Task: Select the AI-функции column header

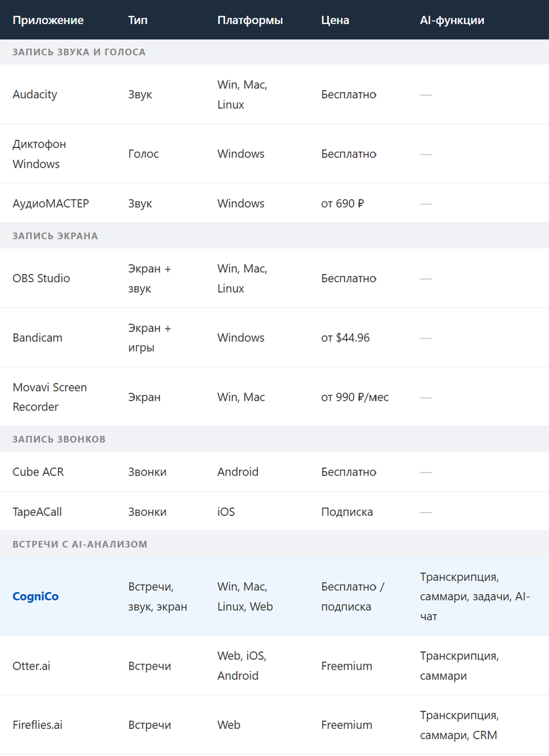Action: [452, 20]
